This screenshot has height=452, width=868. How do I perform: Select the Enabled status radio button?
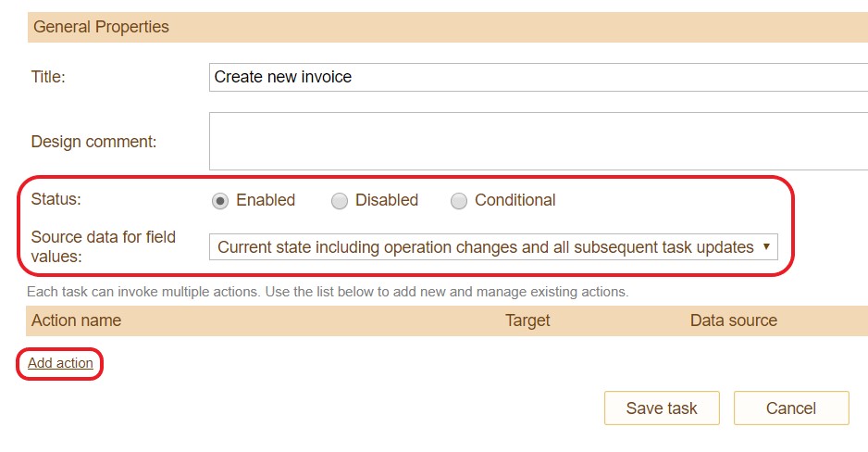(220, 200)
